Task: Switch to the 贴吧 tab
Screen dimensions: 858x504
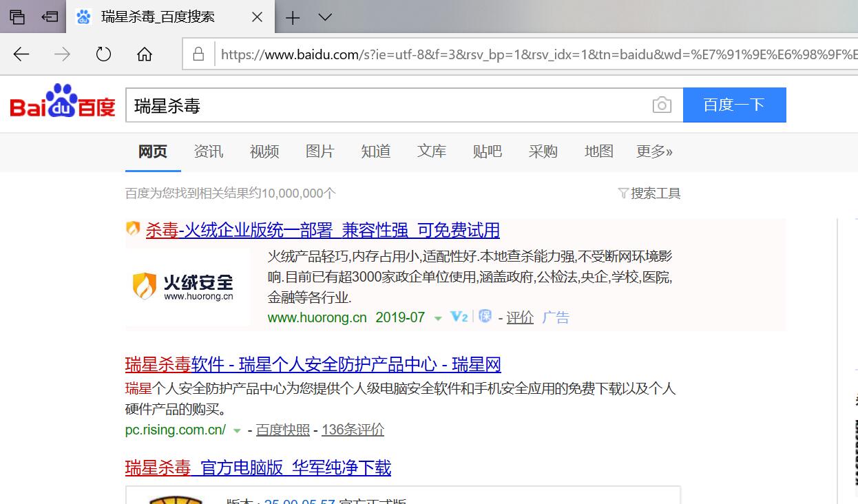Action: tap(488, 151)
